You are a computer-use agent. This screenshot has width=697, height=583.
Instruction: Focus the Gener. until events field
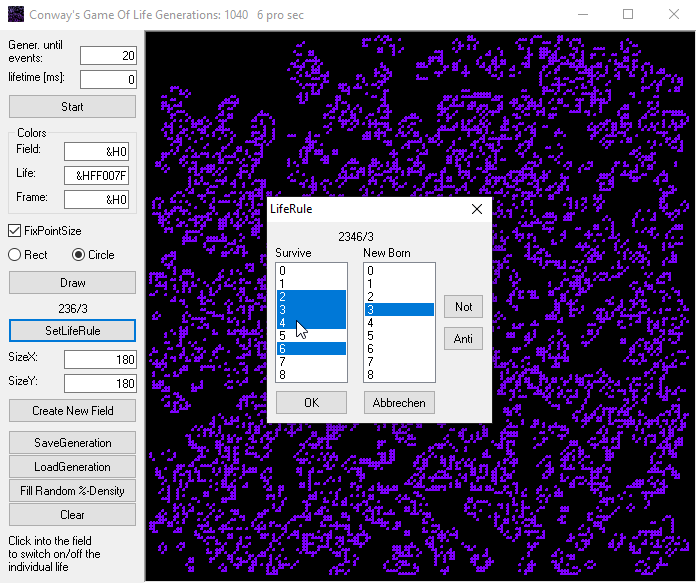point(108,56)
